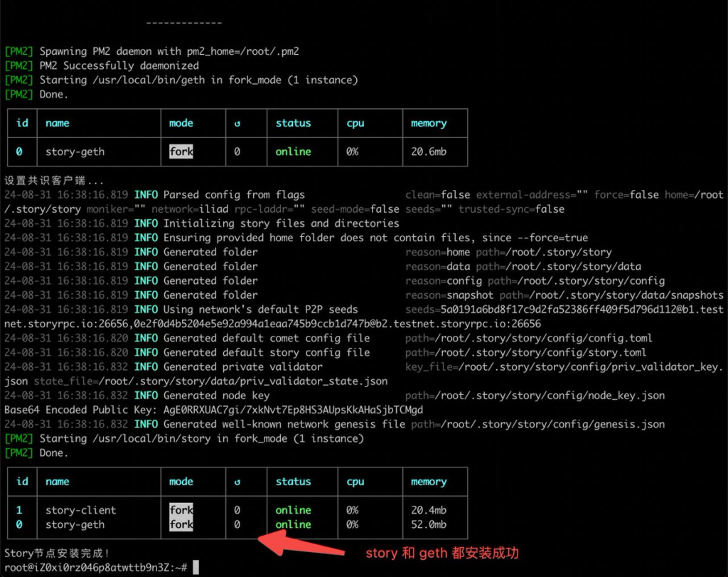Click the 'network=iliad' flag value

[x=190, y=209]
